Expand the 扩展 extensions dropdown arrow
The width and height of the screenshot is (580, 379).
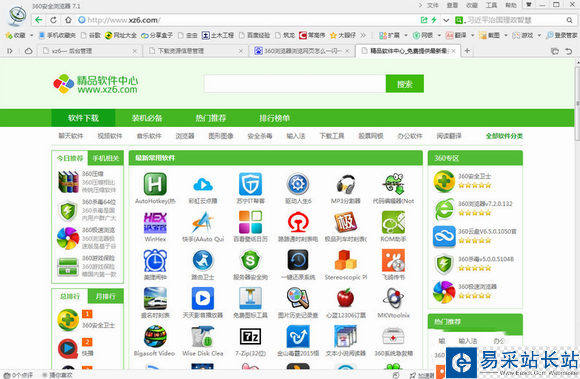tap(406, 35)
